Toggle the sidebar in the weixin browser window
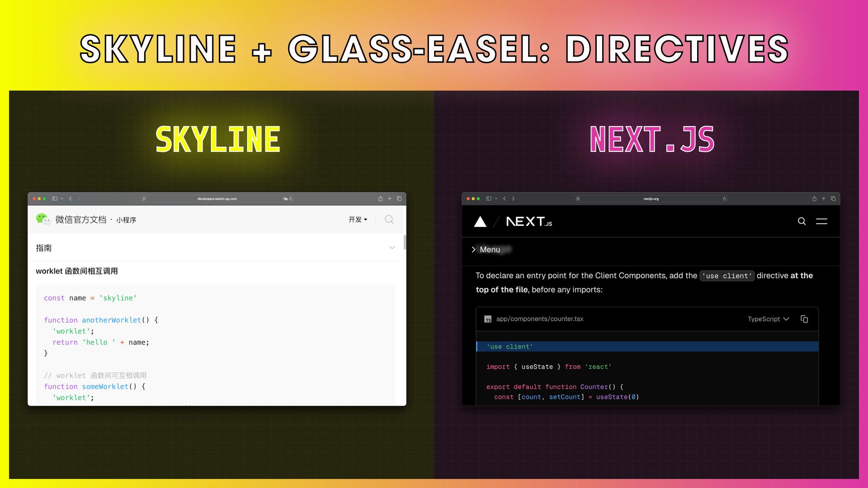Screen dimensions: 868x488 pos(55,198)
